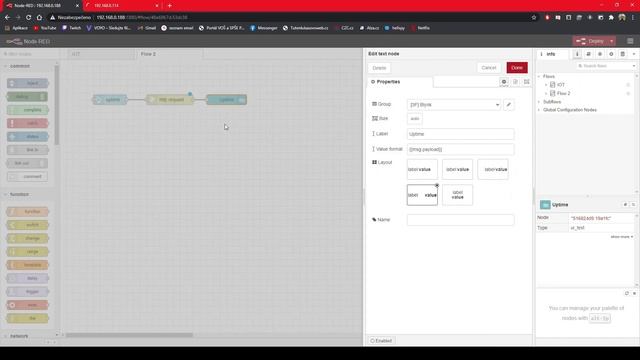Open the node description document icon

coord(515,82)
